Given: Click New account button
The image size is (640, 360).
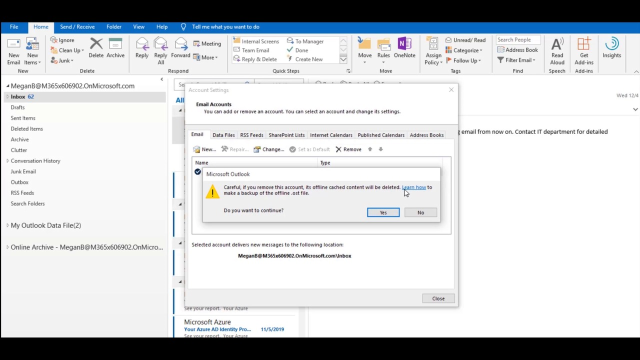Looking at the screenshot, I should pyautogui.click(x=204, y=149).
